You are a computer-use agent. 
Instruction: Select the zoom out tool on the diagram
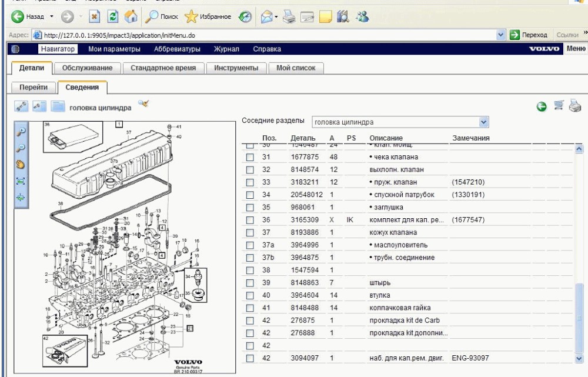point(21,148)
